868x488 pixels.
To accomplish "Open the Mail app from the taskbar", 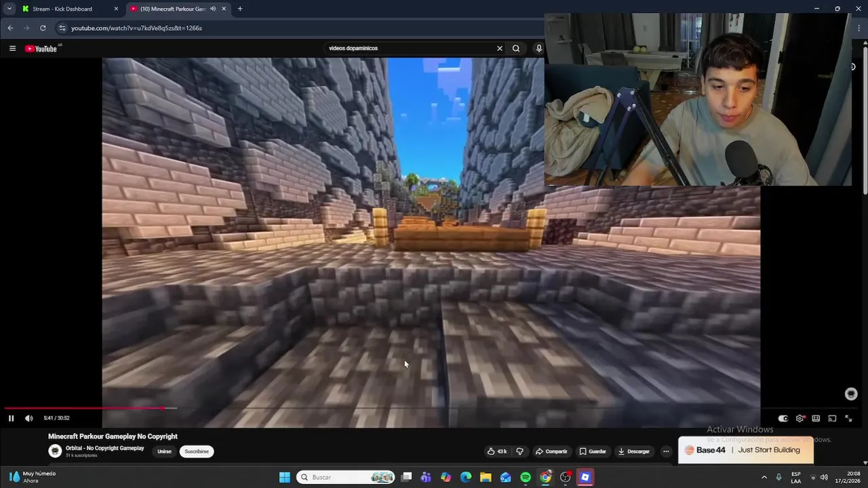I will [x=506, y=477].
